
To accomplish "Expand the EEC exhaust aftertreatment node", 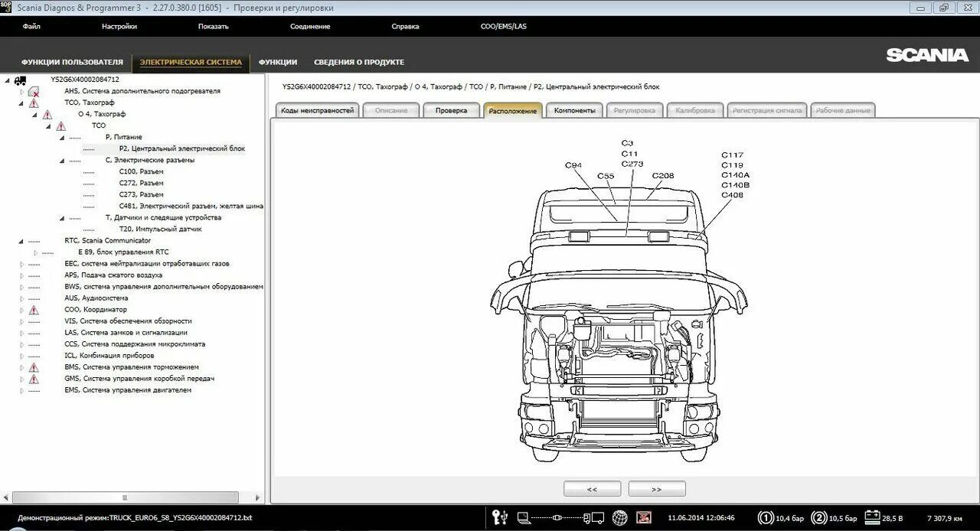I will [x=21, y=264].
